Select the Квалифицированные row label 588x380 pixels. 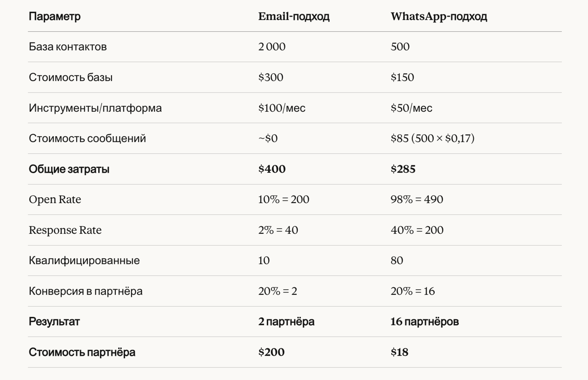(84, 261)
